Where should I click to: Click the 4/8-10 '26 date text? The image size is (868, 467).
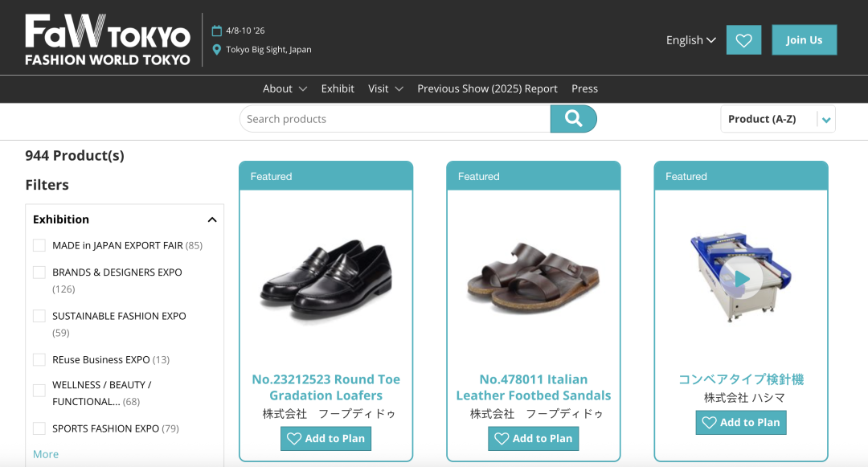point(245,31)
